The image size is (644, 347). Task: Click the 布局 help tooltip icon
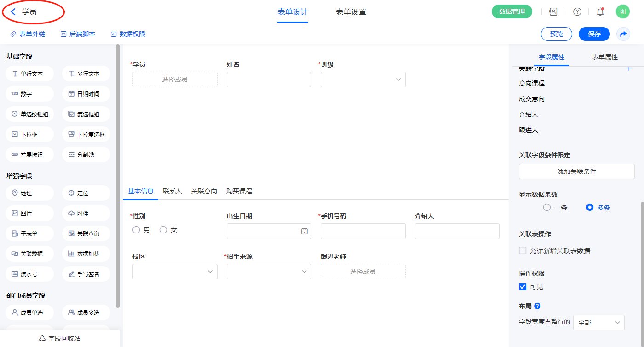[537, 306]
